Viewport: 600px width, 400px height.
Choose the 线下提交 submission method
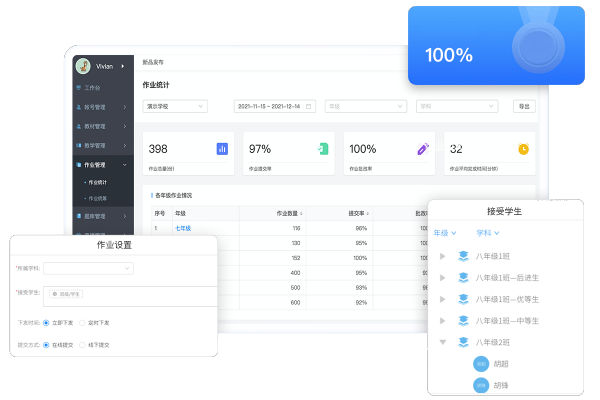[x=82, y=344]
